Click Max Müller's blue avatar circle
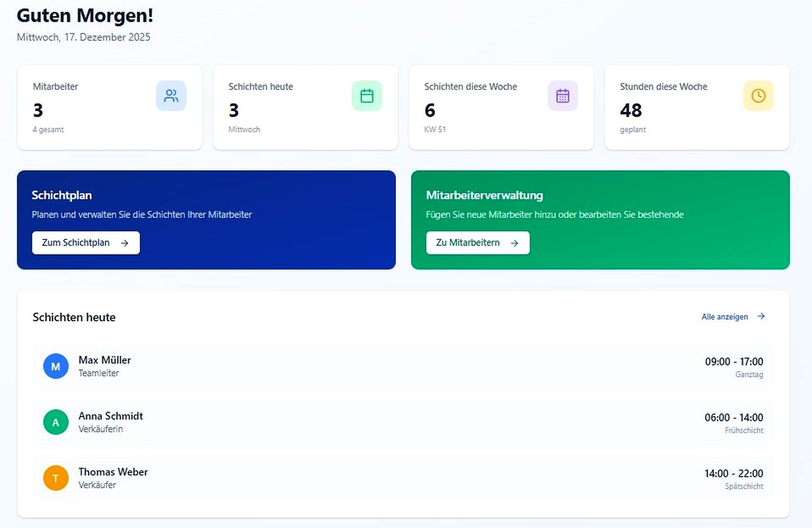Image resolution: width=812 pixels, height=528 pixels. pos(56,366)
